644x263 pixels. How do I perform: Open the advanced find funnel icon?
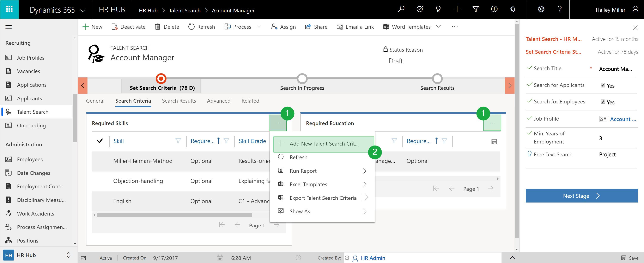coord(475,9)
